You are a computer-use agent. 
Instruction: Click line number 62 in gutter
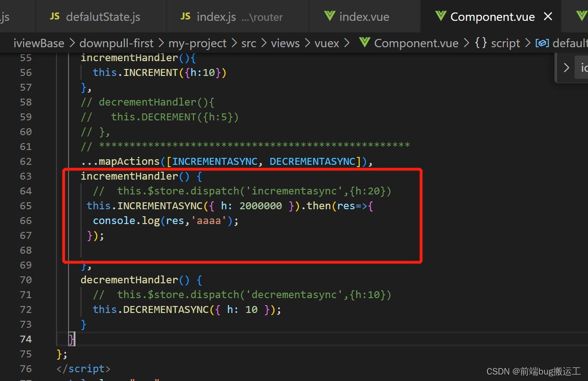click(26, 162)
